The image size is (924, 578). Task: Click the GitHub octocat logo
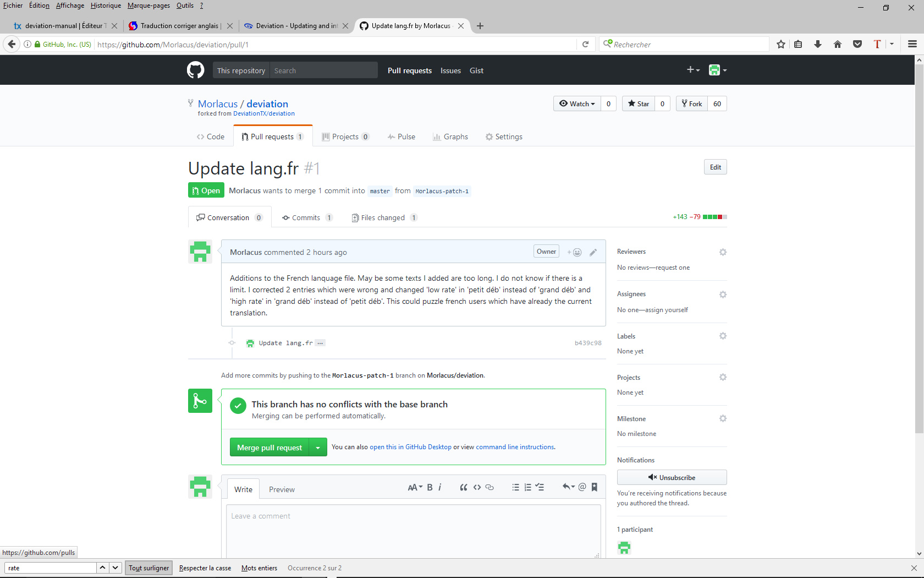[x=195, y=70]
